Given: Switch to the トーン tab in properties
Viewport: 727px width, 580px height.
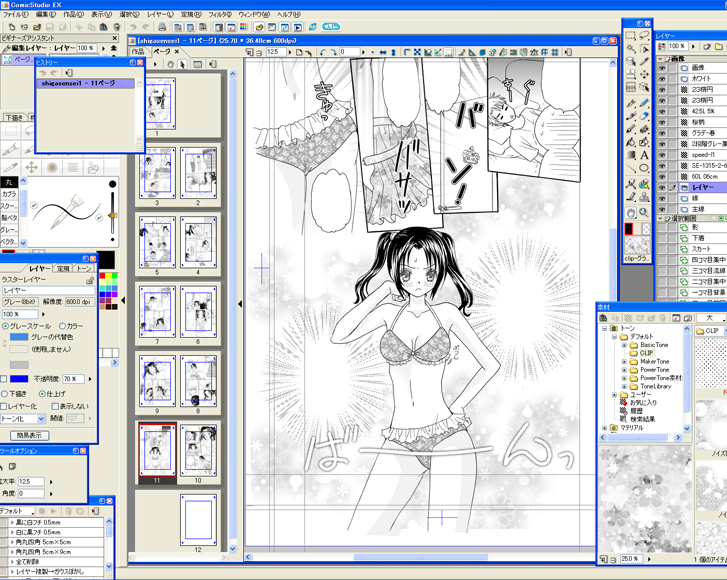Looking at the screenshot, I should [x=84, y=268].
